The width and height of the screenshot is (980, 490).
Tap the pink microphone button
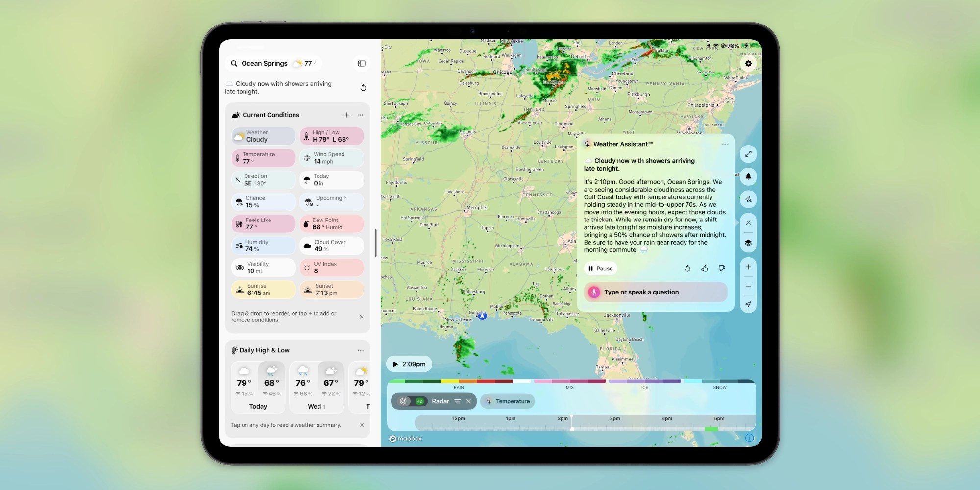[x=594, y=292]
